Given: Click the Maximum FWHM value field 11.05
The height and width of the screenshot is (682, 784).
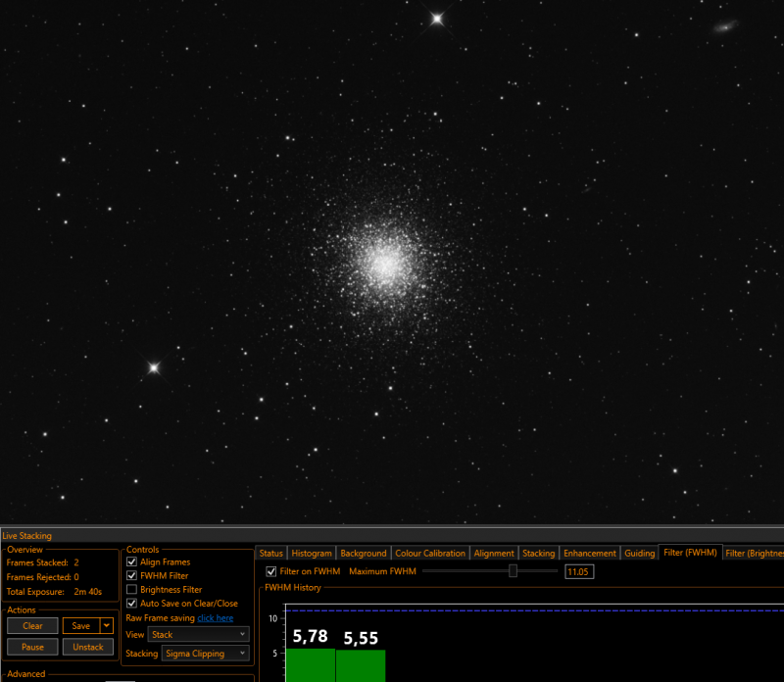Looking at the screenshot, I should pyautogui.click(x=579, y=571).
